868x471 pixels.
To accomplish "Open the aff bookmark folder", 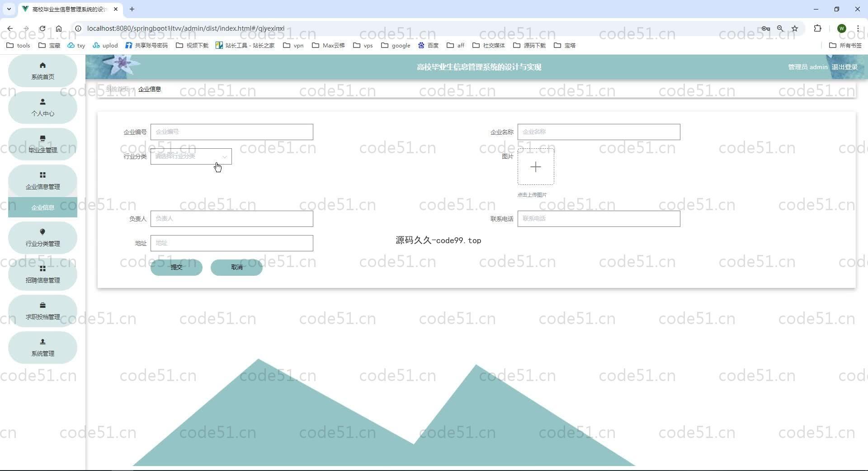I will click(456, 45).
